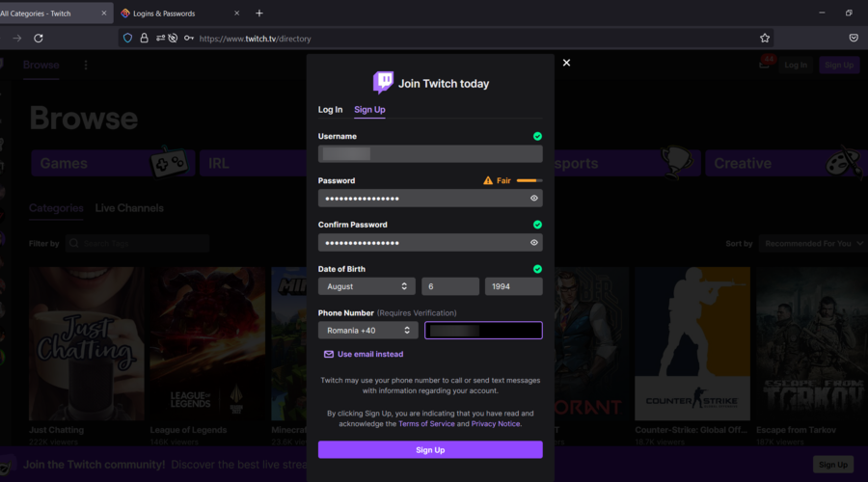868x482 pixels.
Task: Click the Password input field
Action: point(430,199)
